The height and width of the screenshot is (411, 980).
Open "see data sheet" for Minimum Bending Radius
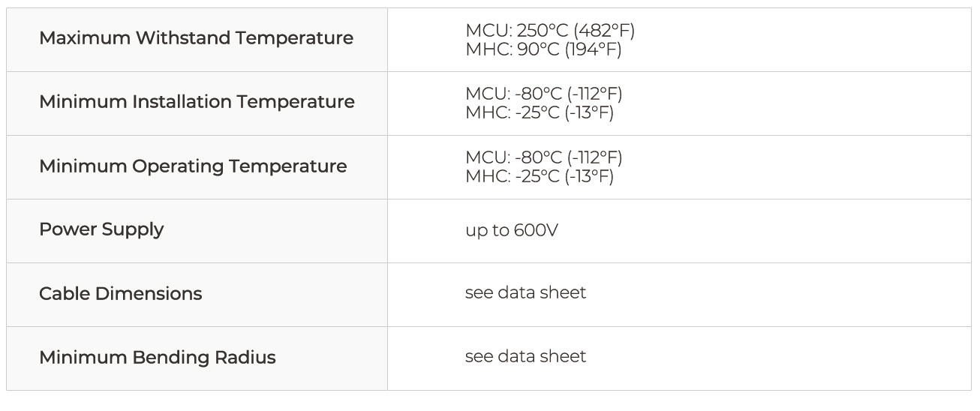(x=525, y=356)
